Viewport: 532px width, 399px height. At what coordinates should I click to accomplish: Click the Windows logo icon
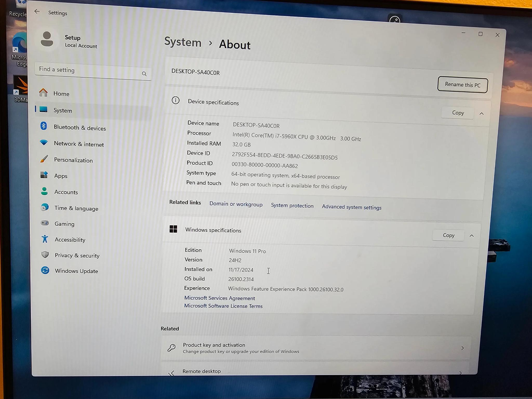point(173,229)
